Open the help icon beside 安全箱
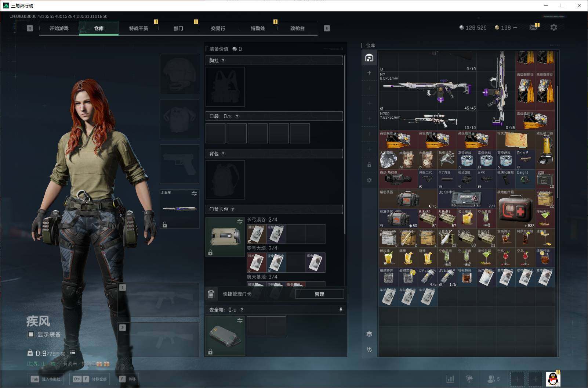Image resolution: width=588 pixels, height=388 pixels. (x=242, y=310)
